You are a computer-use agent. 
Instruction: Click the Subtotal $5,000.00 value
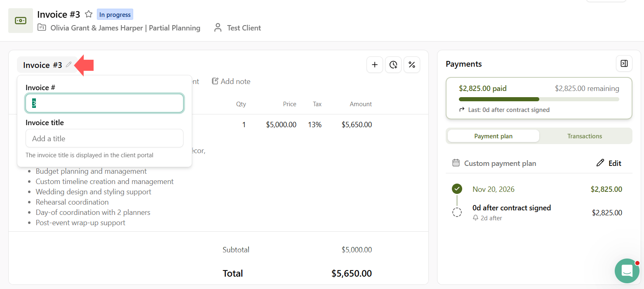point(357,249)
